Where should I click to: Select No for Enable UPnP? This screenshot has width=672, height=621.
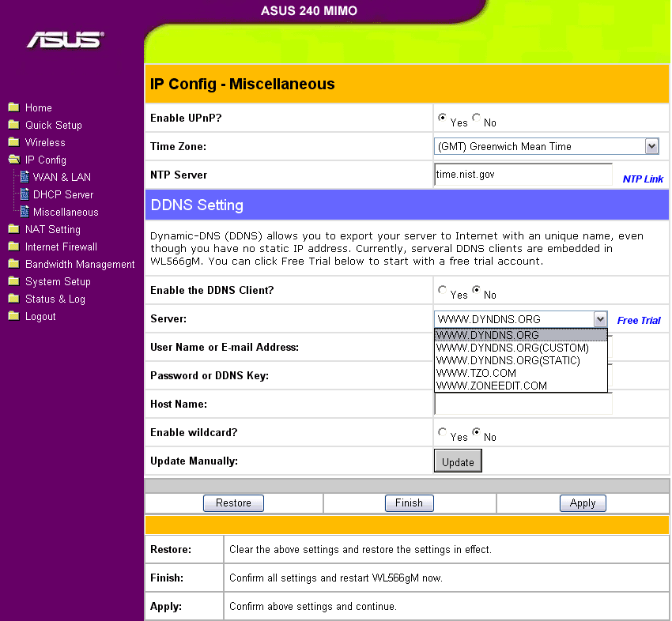[476, 118]
